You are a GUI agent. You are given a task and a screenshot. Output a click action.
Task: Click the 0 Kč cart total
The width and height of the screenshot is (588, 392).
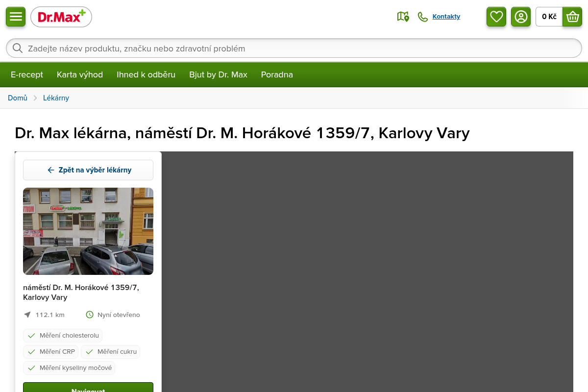549,17
